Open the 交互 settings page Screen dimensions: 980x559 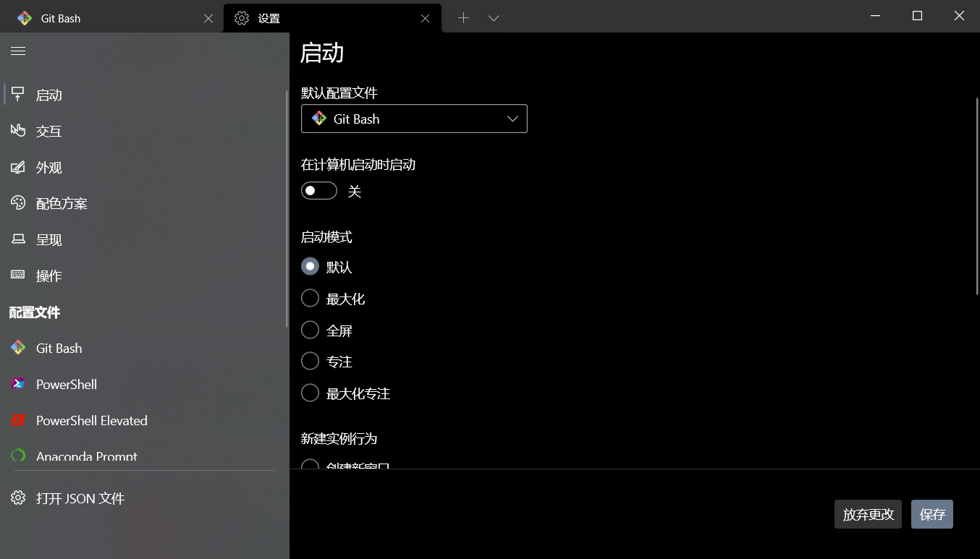[x=143, y=131]
